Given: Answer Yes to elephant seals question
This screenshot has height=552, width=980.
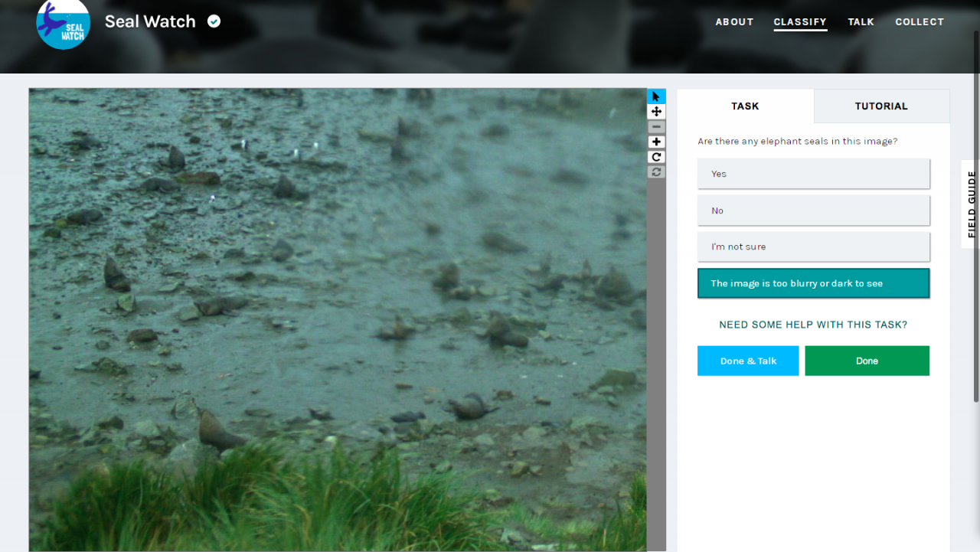Looking at the screenshot, I should pyautogui.click(x=813, y=174).
